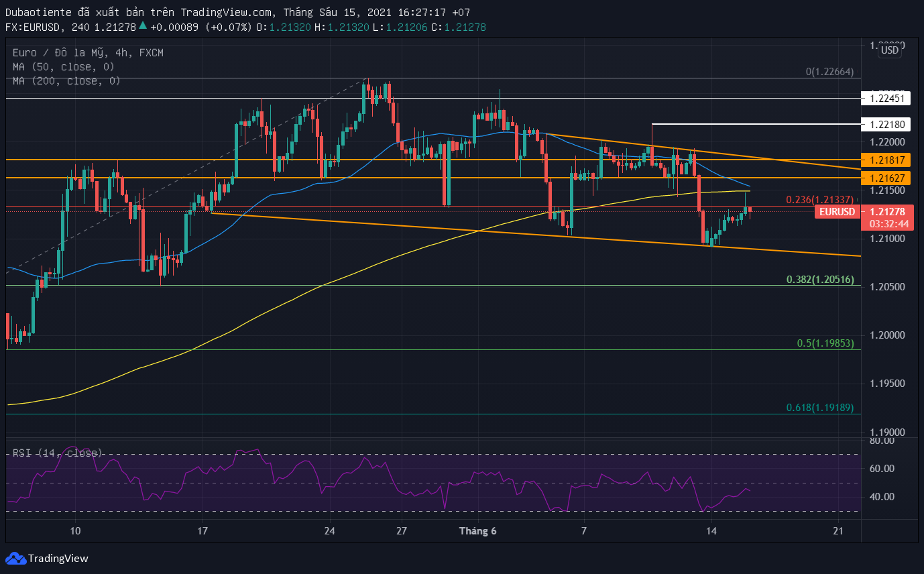
Task: Click date 21 on the time axis
Action: [838, 531]
